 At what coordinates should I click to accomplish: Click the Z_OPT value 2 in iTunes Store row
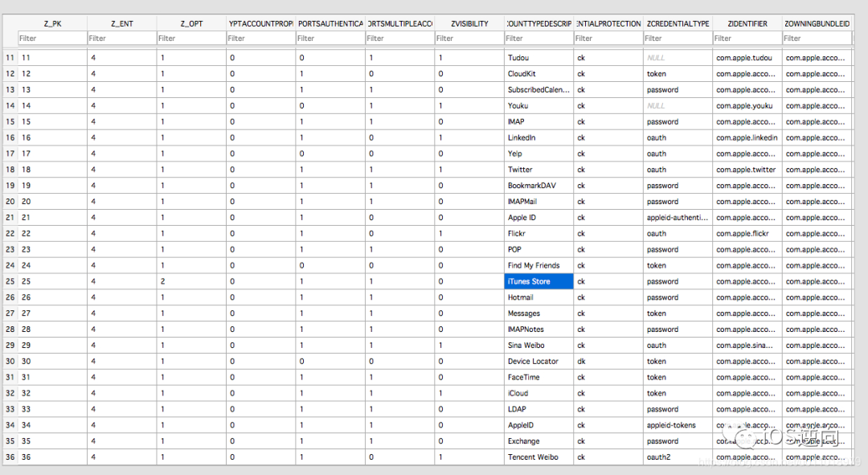pos(191,281)
